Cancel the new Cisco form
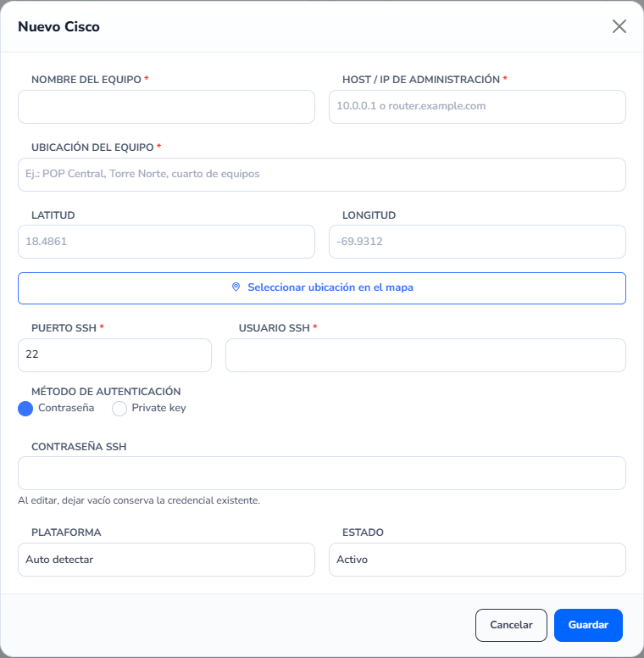 pos(511,625)
